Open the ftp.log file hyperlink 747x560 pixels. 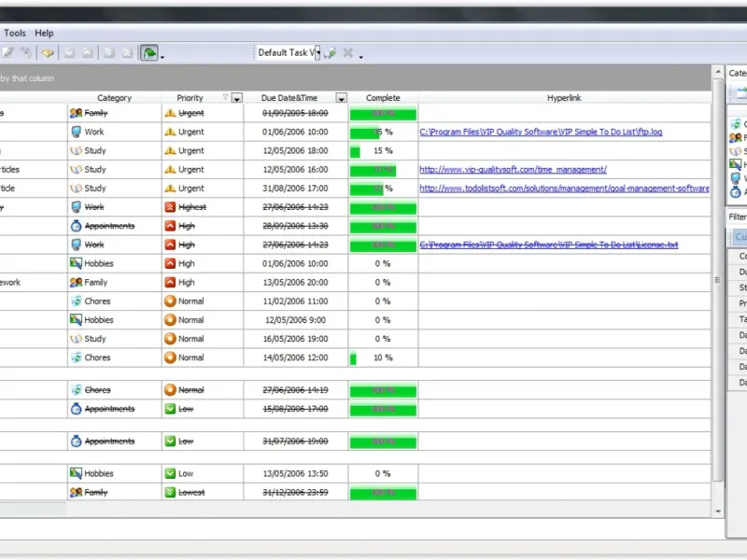pos(541,132)
